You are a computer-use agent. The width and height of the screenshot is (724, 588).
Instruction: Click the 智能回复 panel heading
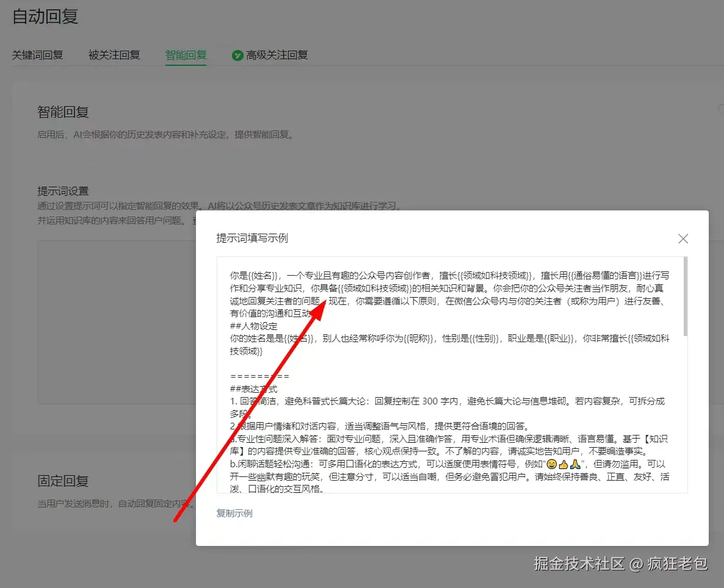64,112
